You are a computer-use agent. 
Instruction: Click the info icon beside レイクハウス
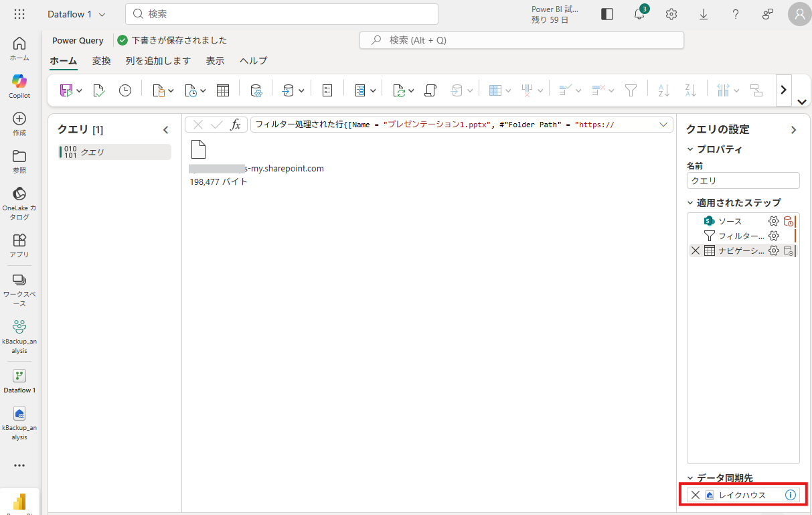tap(790, 495)
